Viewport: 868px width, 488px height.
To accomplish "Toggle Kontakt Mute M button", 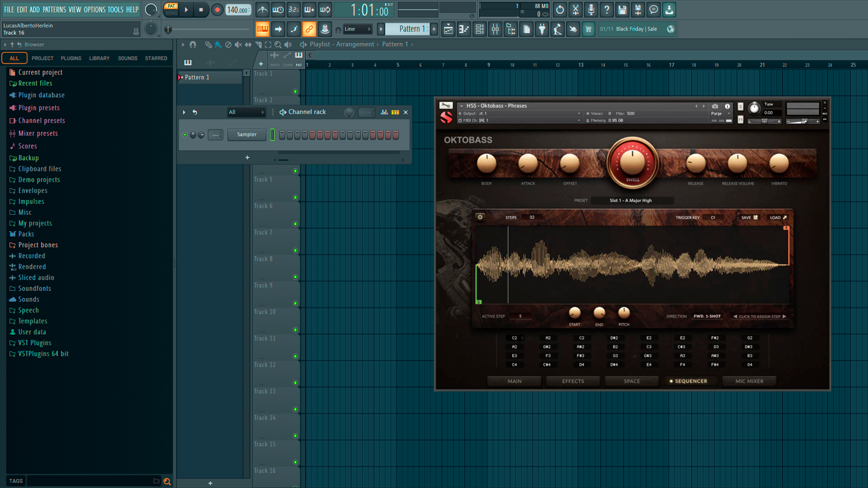I will coord(740,119).
